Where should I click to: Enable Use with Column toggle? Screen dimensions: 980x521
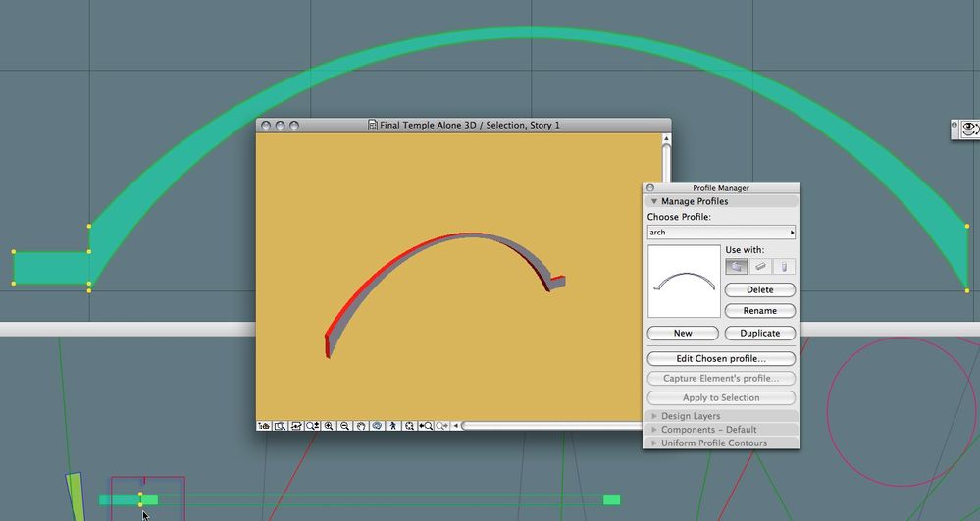[x=784, y=267]
